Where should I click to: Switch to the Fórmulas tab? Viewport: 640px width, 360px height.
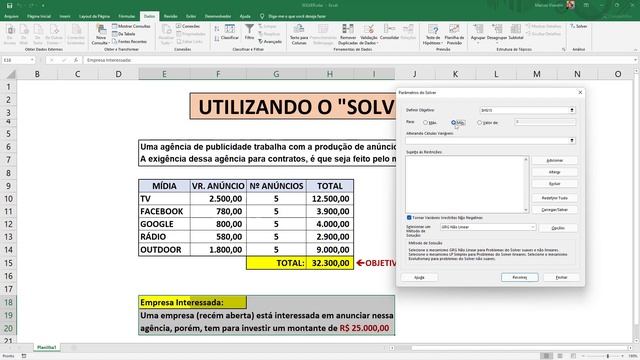point(127,16)
